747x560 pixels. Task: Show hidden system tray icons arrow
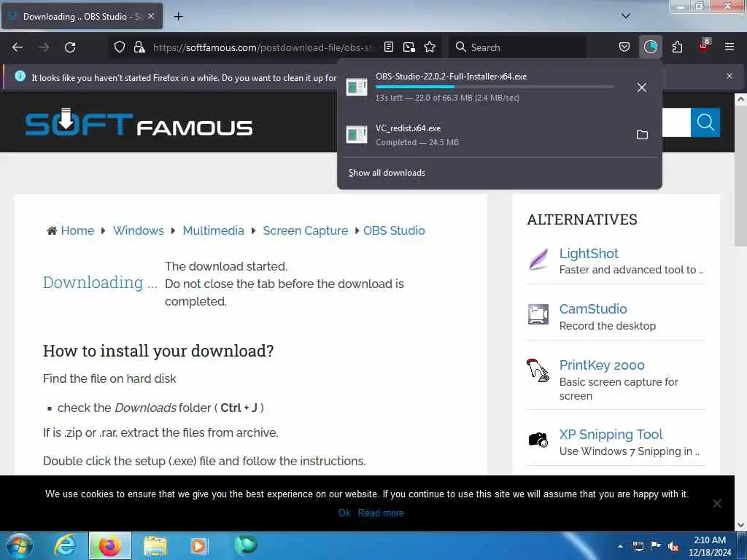coord(620,545)
